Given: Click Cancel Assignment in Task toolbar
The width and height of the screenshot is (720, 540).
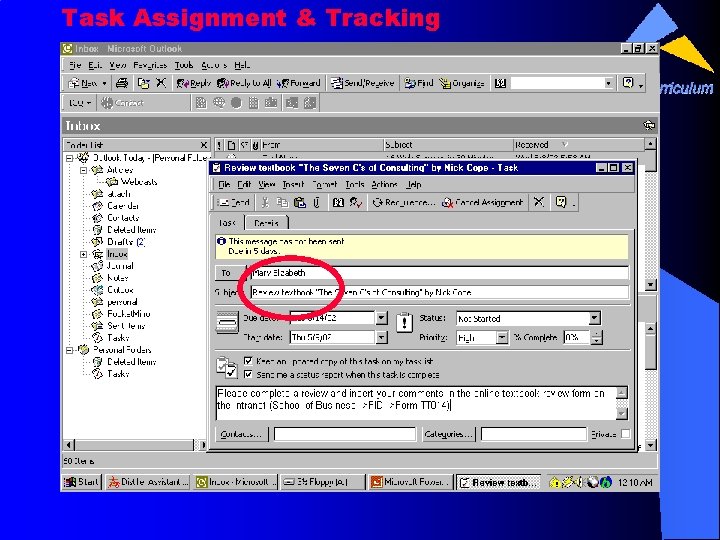Looking at the screenshot, I should tap(482, 202).
